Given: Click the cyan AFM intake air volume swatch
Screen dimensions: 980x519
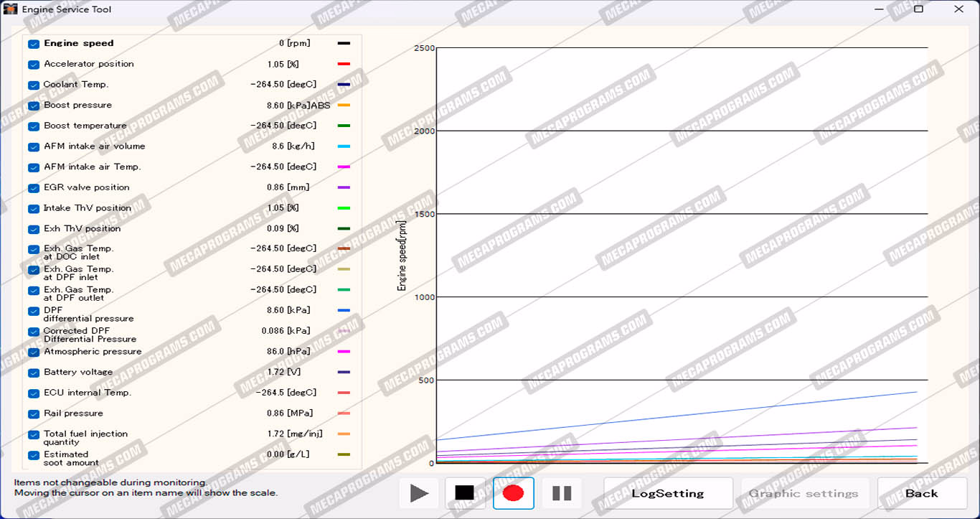Looking at the screenshot, I should click(344, 146).
